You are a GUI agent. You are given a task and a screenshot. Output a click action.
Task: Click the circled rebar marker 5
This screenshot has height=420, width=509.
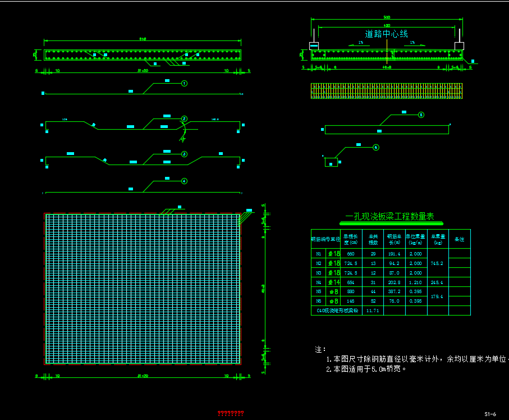tap(421, 115)
